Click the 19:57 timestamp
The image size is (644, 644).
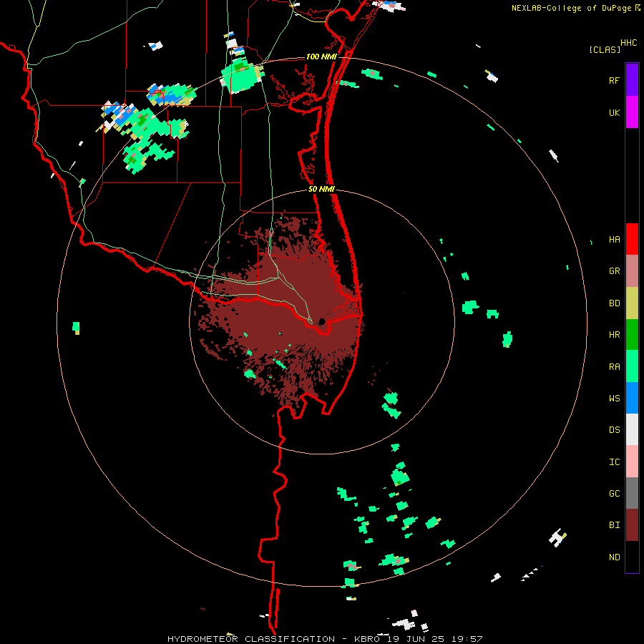tap(469, 639)
